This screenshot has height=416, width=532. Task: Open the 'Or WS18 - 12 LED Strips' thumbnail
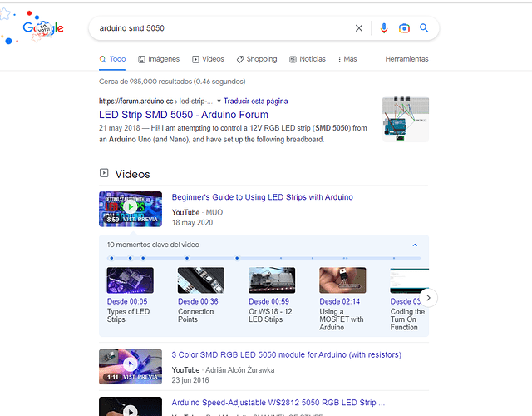(272, 280)
